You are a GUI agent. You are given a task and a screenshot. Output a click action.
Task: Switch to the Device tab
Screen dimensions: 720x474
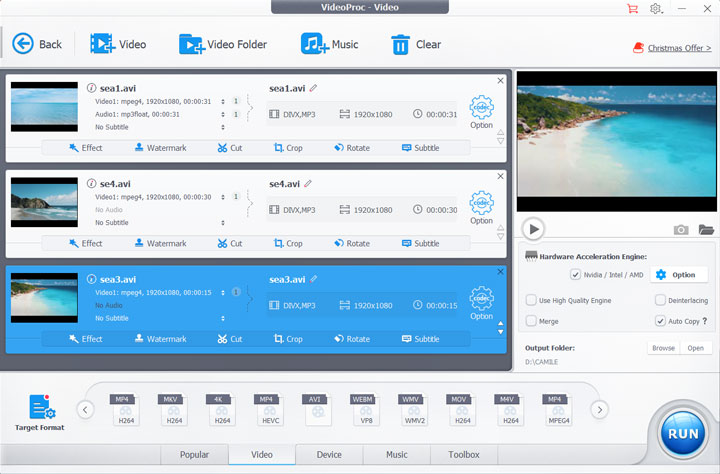click(x=329, y=455)
